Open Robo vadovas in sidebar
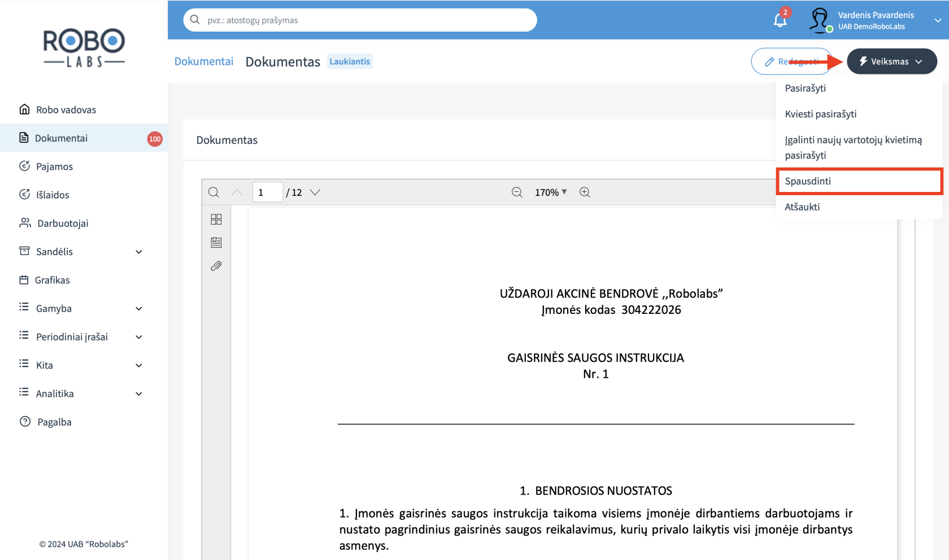 [84, 110]
